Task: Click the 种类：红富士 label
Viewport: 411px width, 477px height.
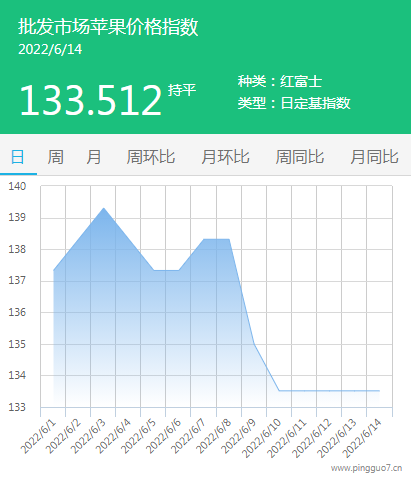Action: 280,82
